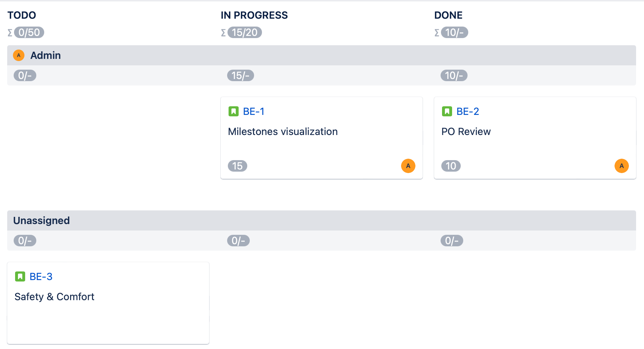Screen dimensions: 644x349
Task: Click the 10 story points badge on BE-2
Action: [x=451, y=166]
